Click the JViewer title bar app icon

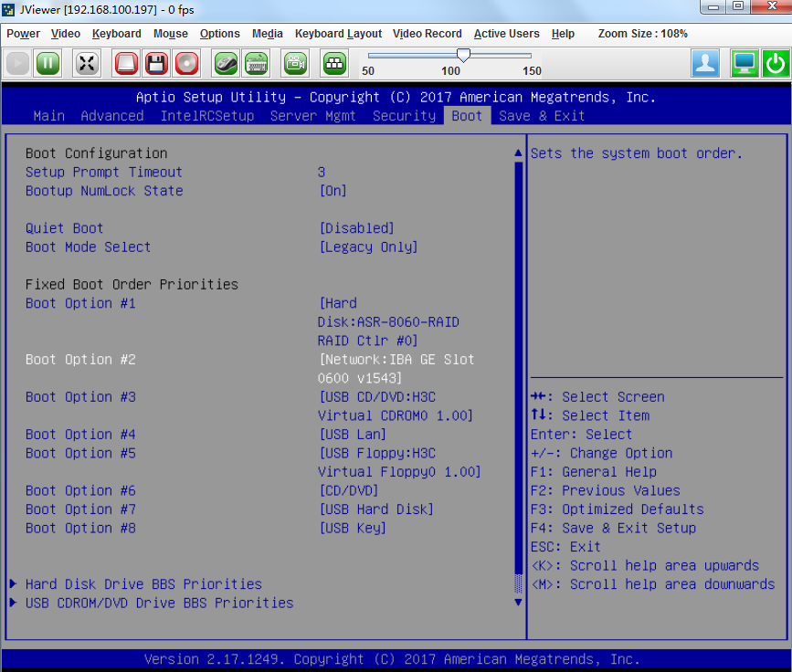pyautogui.click(x=8, y=10)
